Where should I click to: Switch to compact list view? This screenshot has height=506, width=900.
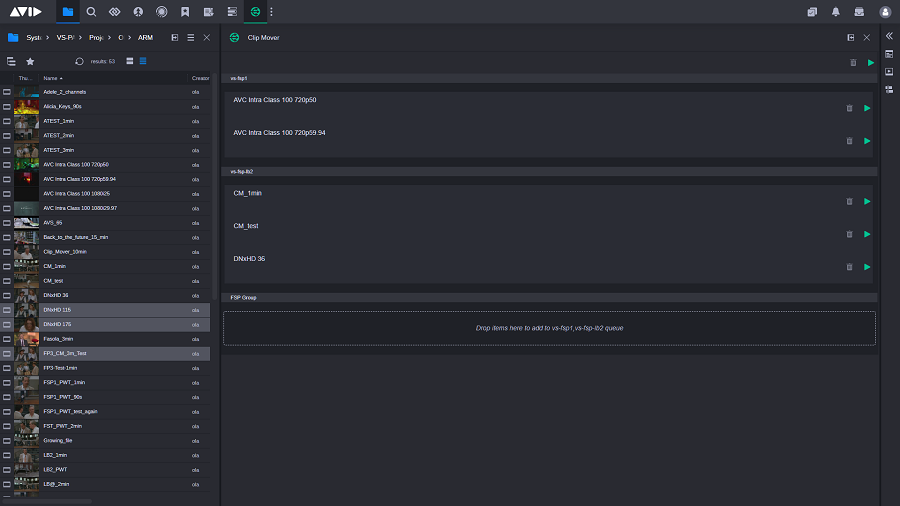click(143, 61)
